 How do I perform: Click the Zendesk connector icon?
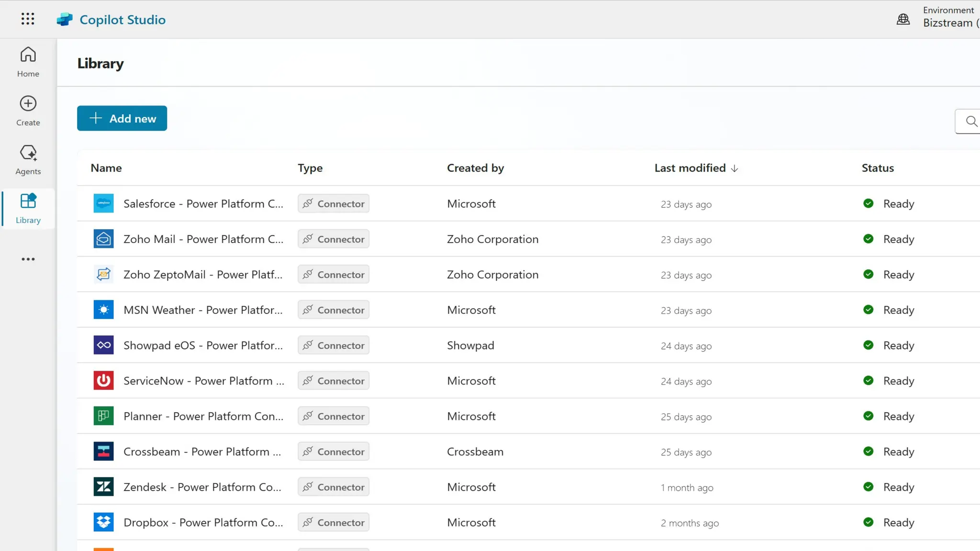103,487
